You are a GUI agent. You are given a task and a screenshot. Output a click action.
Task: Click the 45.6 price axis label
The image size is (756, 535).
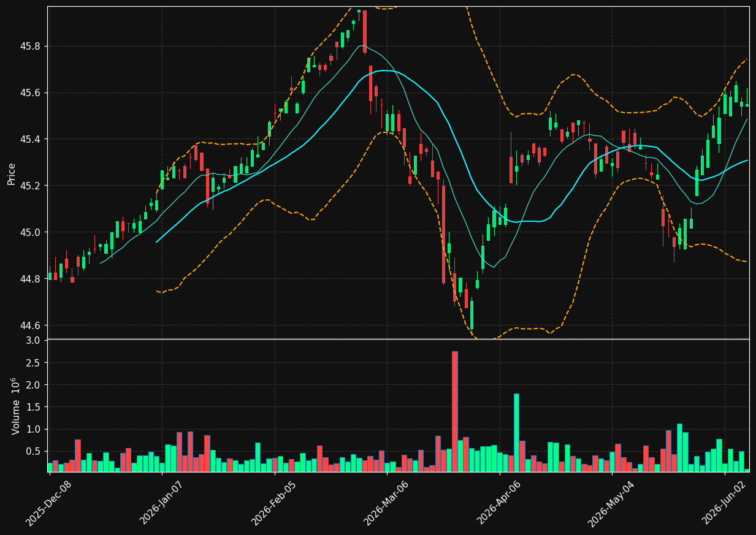pos(31,93)
